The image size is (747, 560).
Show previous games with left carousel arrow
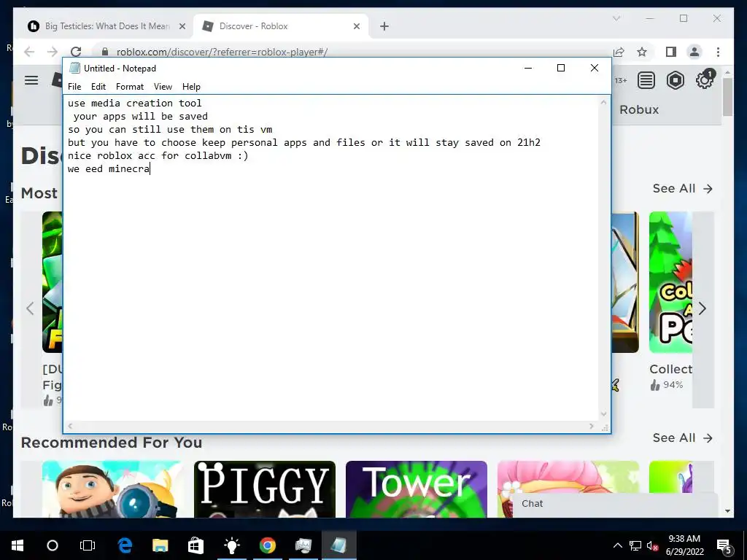pyautogui.click(x=31, y=308)
